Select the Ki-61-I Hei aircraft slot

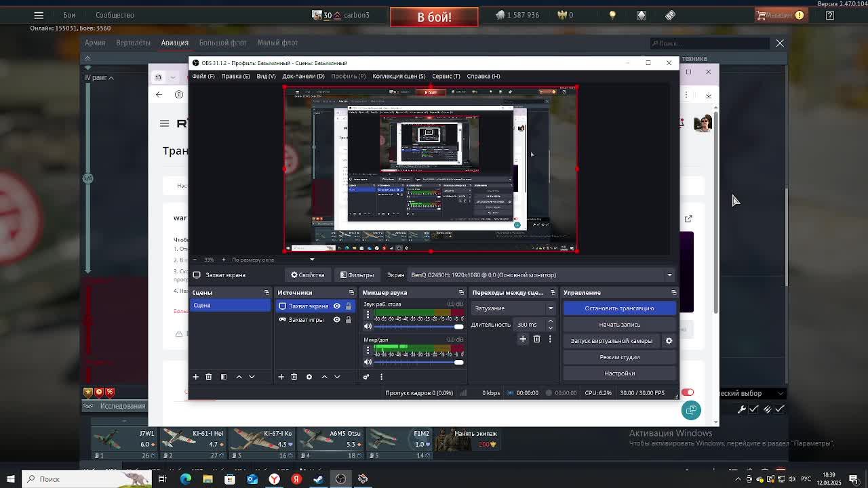click(194, 443)
